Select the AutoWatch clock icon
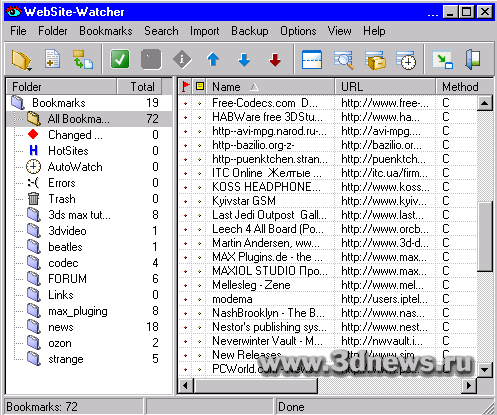This screenshot has height=415, width=497. [33, 167]
